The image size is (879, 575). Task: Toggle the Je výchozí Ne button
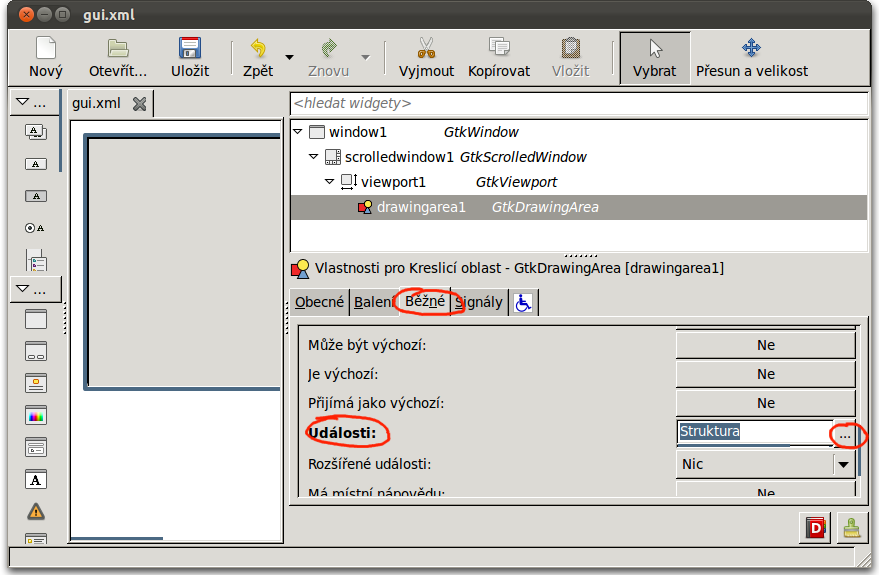[x=766, y=374]
